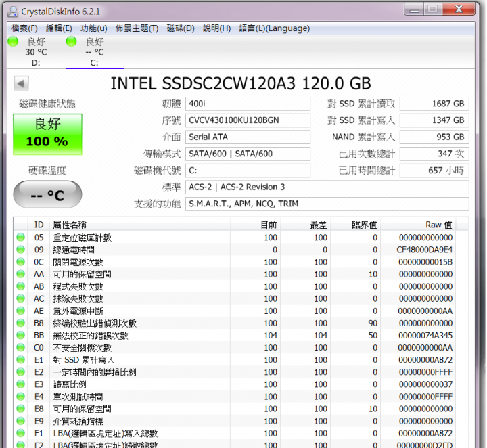
Task: Click the drive title INTEL SSDSC2CW120A3 120.0 GB
Action: (x=241, y=83)
